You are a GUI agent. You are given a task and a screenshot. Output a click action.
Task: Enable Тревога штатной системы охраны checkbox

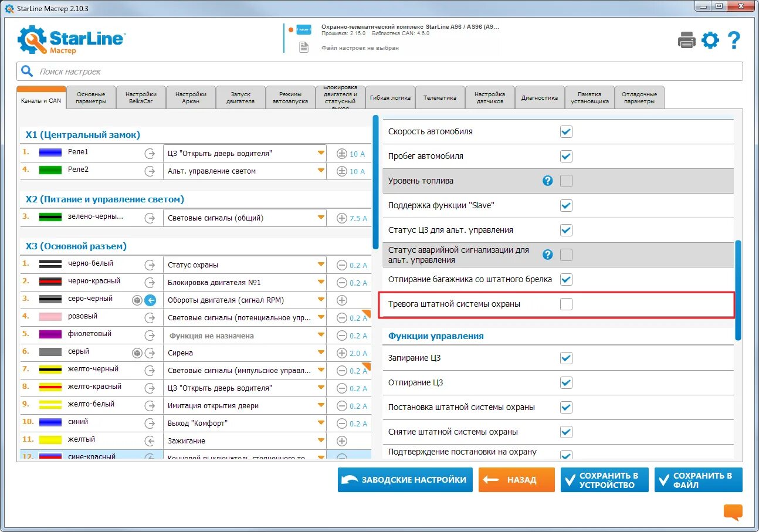pos(566,304)
